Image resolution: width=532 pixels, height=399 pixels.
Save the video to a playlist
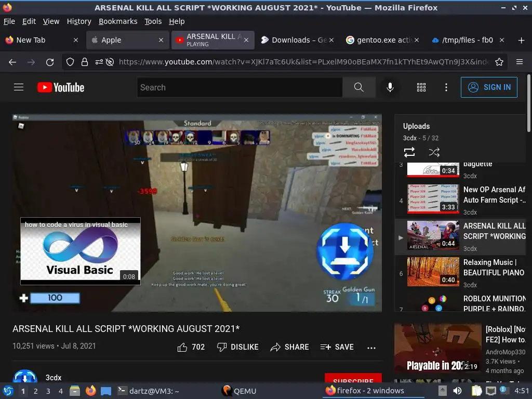coord(337,347)
